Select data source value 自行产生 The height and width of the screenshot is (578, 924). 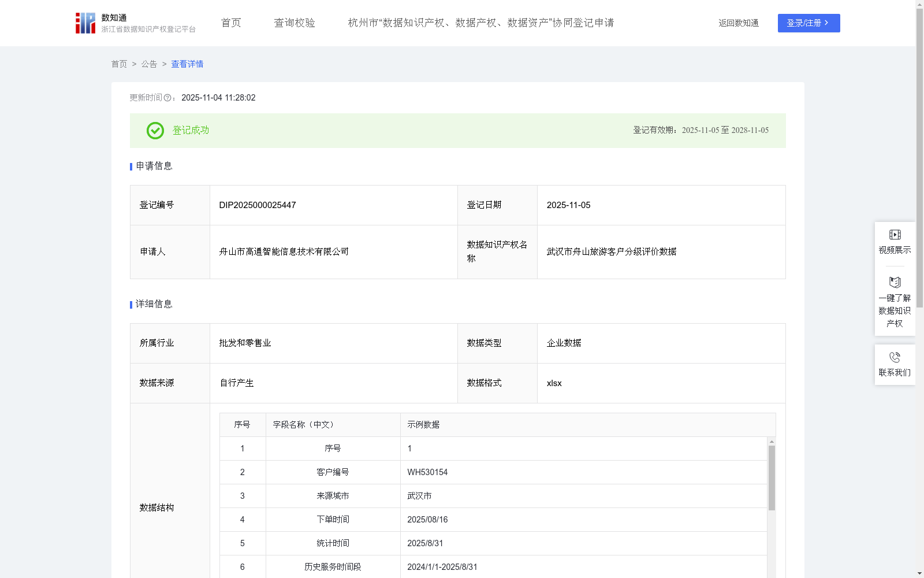tap(236, 383)
